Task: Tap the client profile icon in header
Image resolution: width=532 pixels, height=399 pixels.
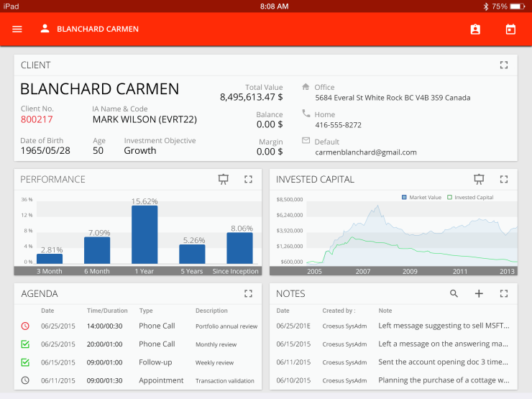Action: tap(45, 29)
